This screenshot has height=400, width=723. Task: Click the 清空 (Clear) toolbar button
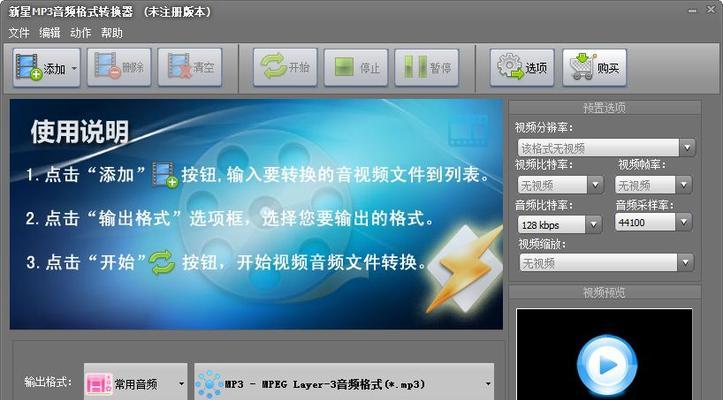pos(190,67)
